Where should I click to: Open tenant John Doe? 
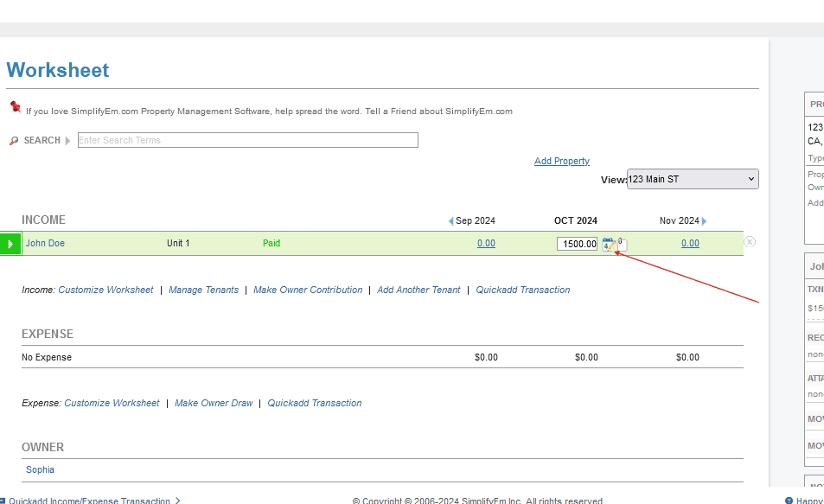[x=45, y=243]
